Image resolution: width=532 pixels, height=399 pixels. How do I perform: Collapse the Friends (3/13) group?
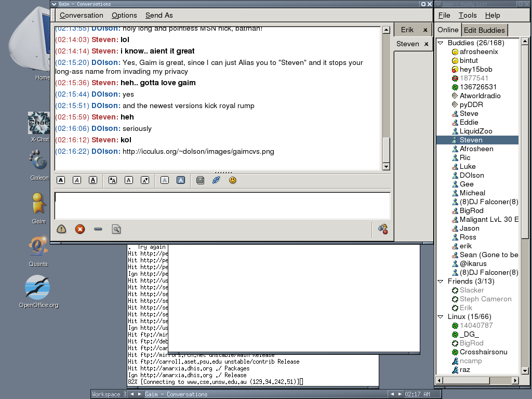(x=441, y=282)
